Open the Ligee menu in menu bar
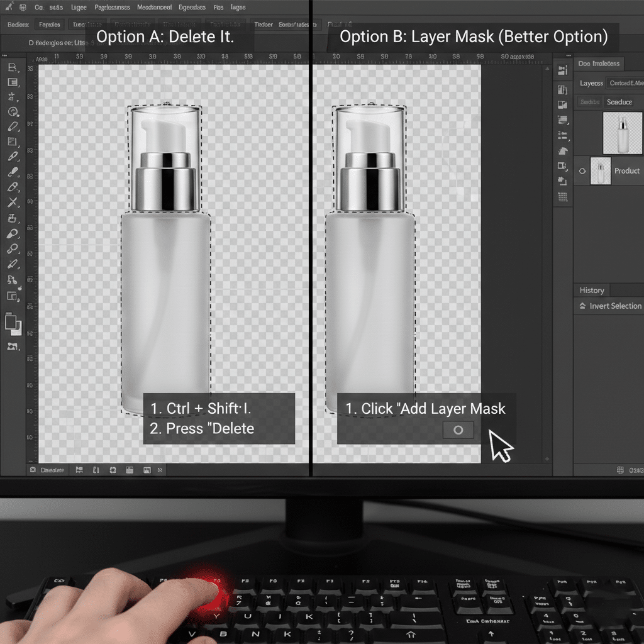The image size is (644, 644). [79, 8]
